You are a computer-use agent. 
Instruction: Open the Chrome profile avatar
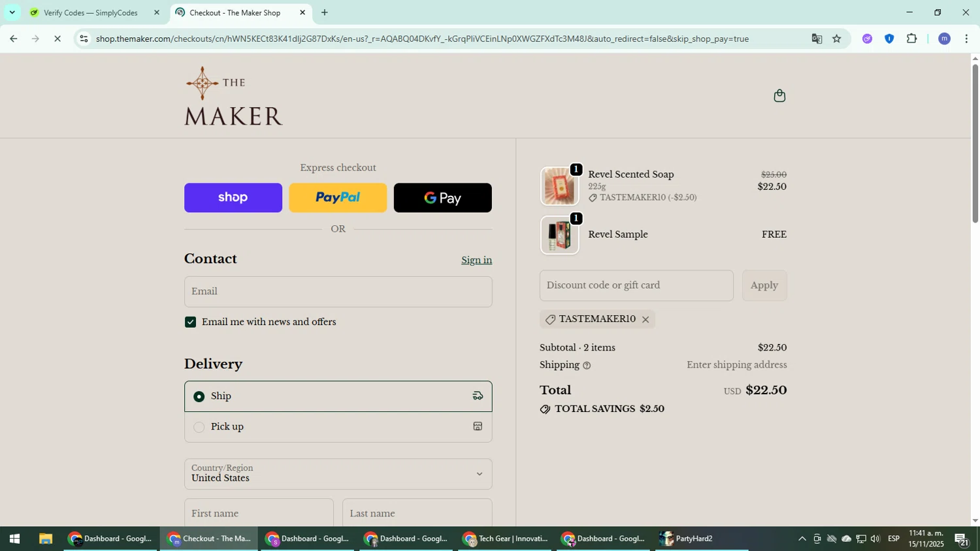(944, 39)
